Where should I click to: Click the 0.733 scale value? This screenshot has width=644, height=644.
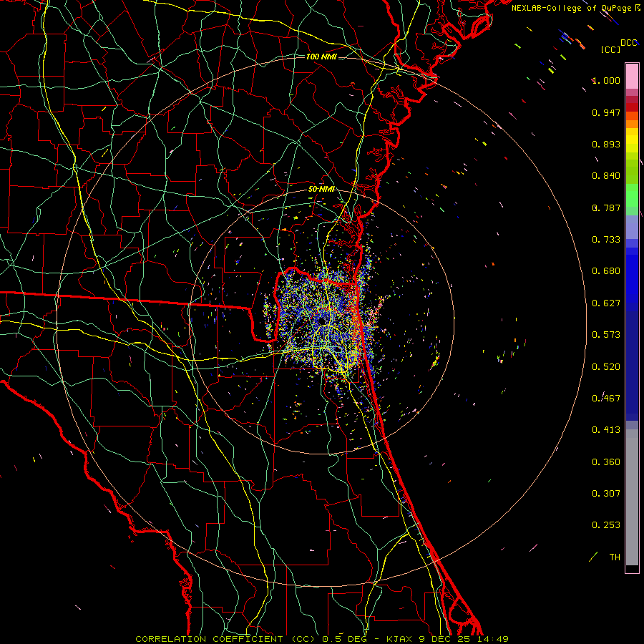[606, 240]
